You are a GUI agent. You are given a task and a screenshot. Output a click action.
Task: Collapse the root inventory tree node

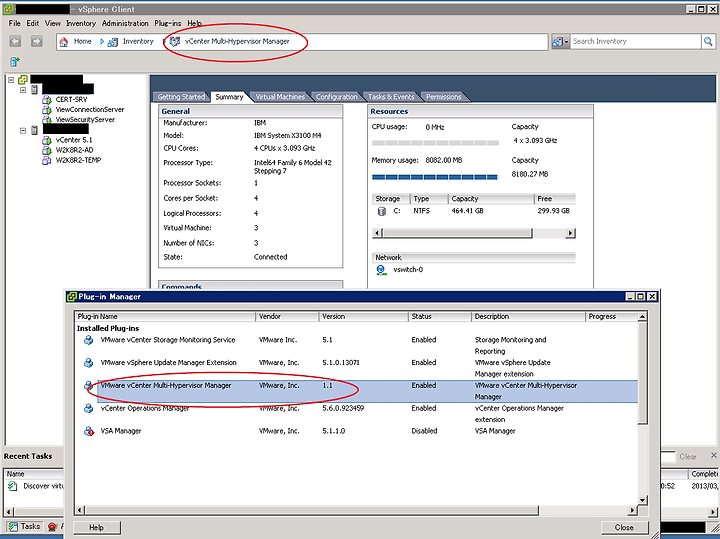(x=11, y=79)
